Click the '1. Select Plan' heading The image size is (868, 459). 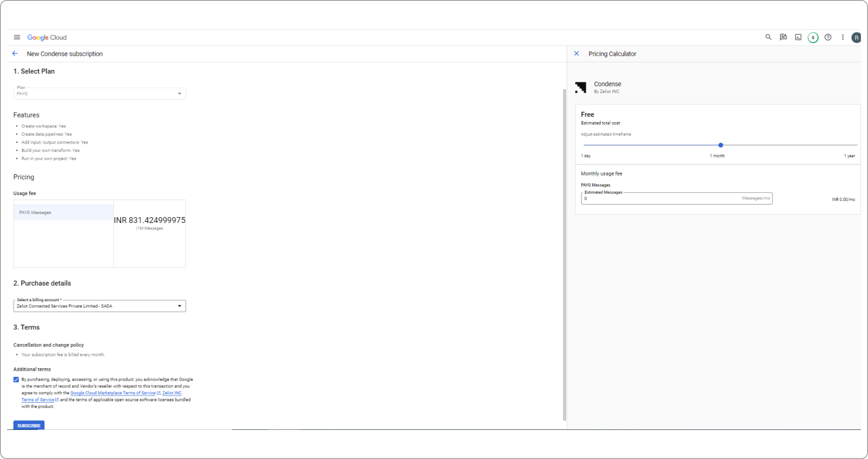tap(34, 71)
